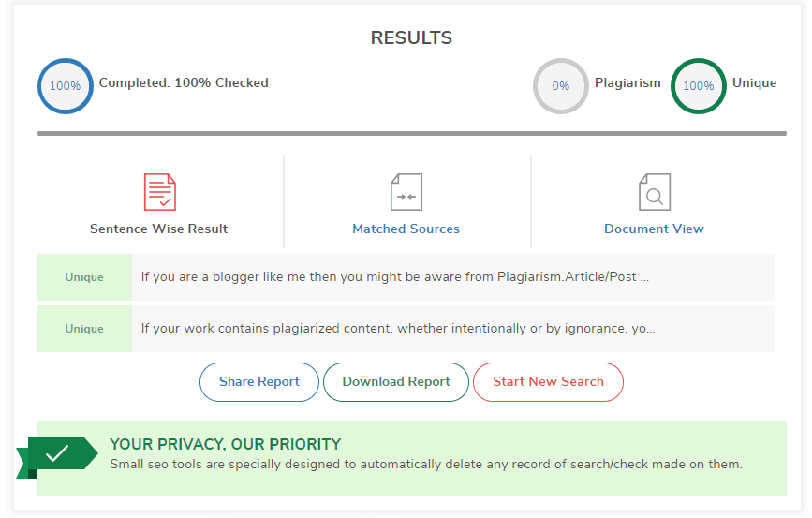Switch to the Document View tab
The image size is (812, 518).
click(x=654, y=229)
